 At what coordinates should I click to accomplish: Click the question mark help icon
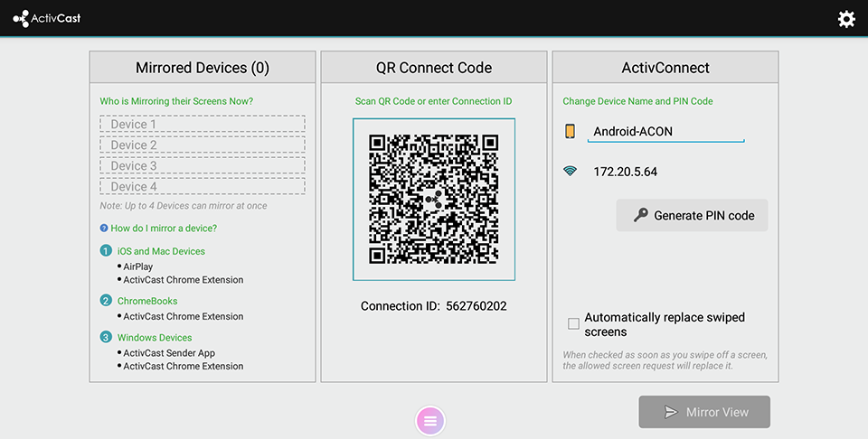(104, 229)
